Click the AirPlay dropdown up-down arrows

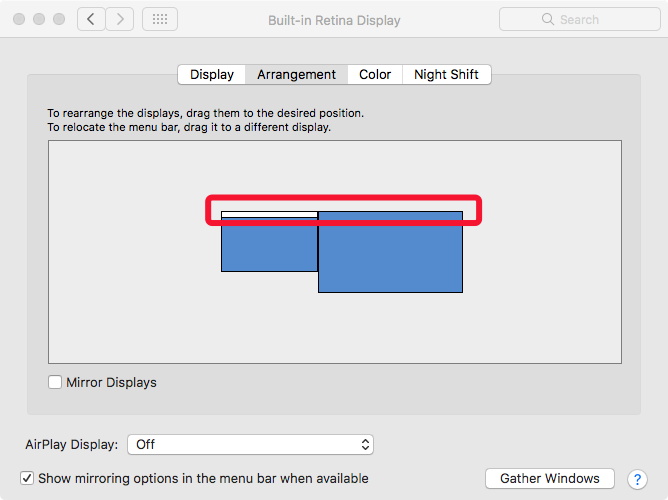(365, 445)
